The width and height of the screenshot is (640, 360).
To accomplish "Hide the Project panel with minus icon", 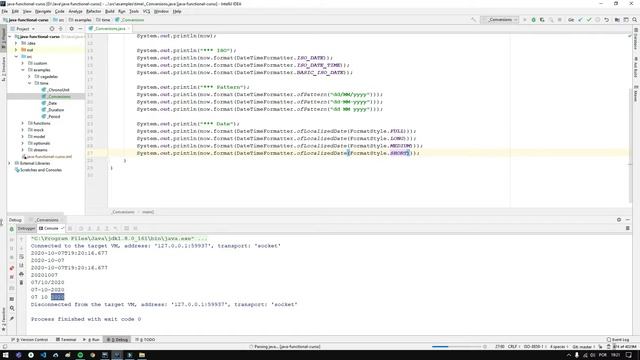I will pyautogui.click(x=80, y=29).
